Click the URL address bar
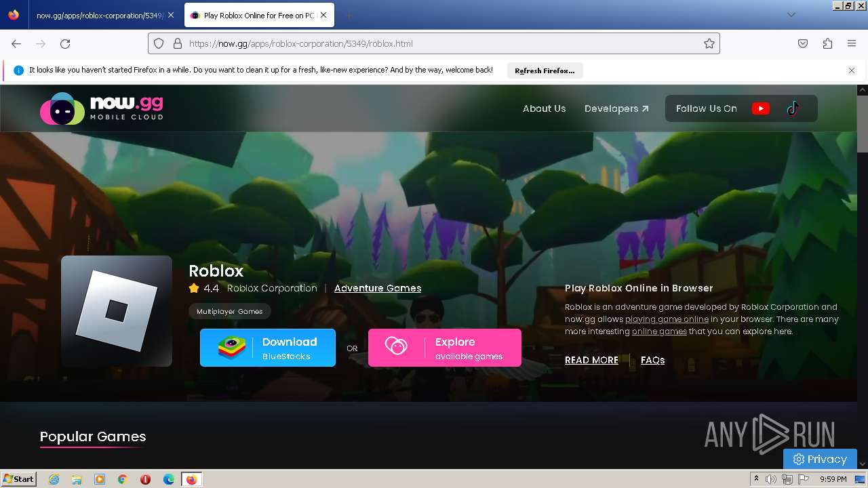Screen dimensions: 868x488 (x=434, y=43)
